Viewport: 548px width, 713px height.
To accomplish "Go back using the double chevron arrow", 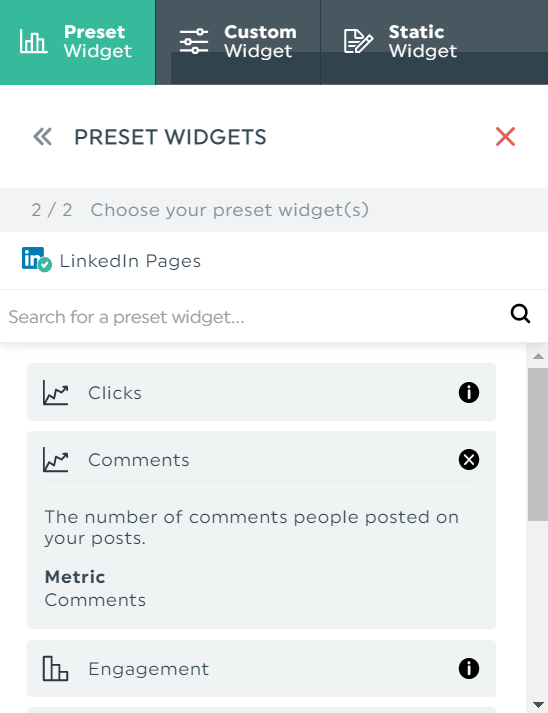I will click(43, 137).
